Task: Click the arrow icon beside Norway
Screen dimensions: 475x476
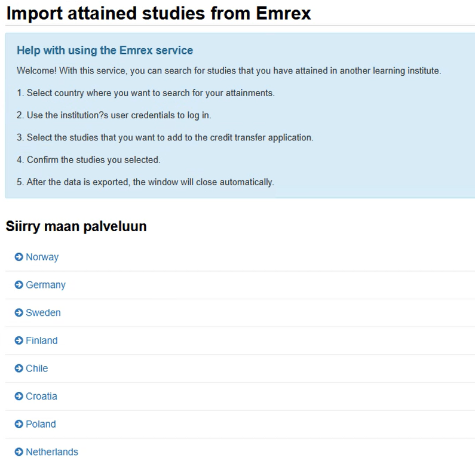Action: point(19,257)
